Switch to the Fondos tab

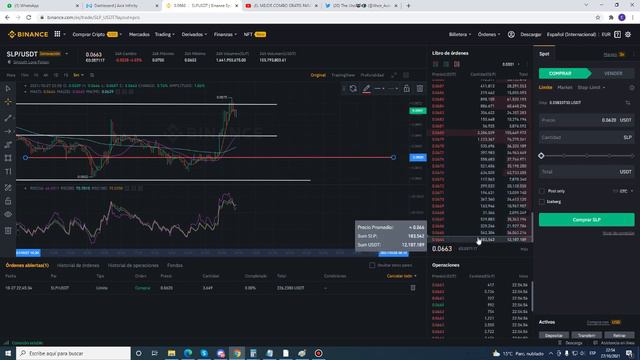175,266
